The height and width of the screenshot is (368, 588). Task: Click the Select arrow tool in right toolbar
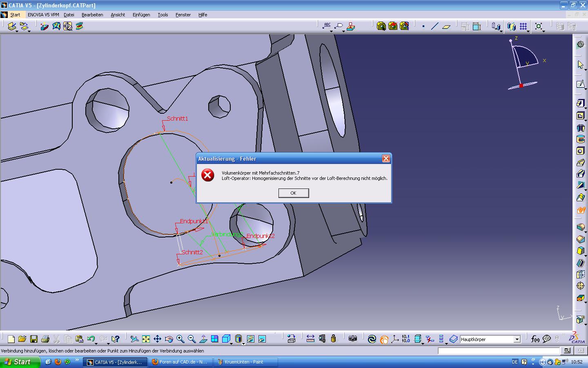(x=580, y=65)
